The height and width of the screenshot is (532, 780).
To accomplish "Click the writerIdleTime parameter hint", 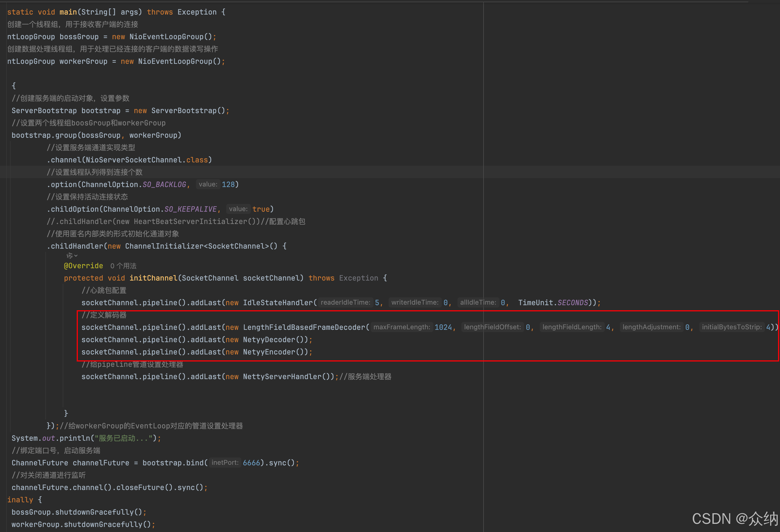I will [415, 302].
